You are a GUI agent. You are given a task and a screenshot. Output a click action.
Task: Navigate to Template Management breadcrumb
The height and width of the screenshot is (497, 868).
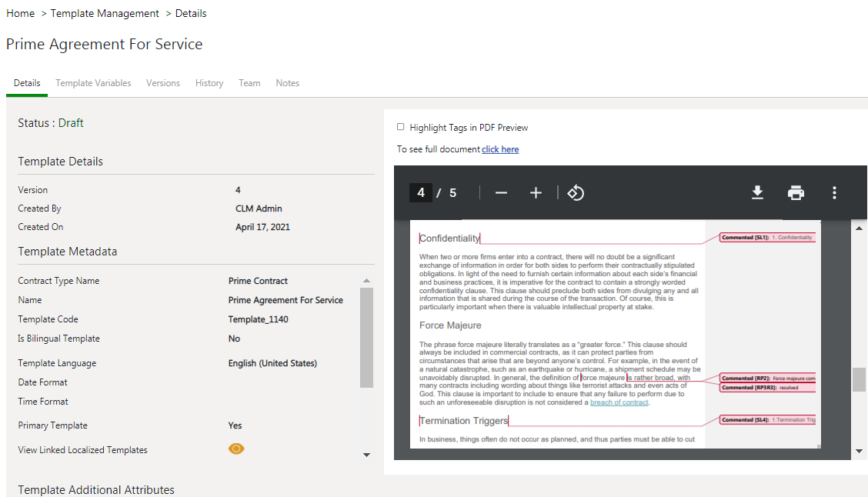(x=105, y=13)
